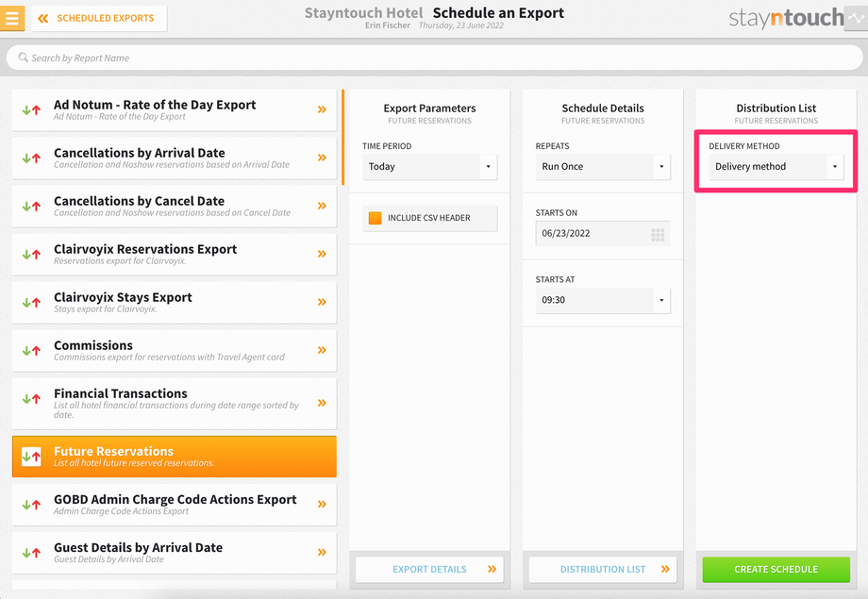The width and height of the screenshot is (868, 599).
Task: Click double chevron on Commissions row
Action: tap(322, 350)
